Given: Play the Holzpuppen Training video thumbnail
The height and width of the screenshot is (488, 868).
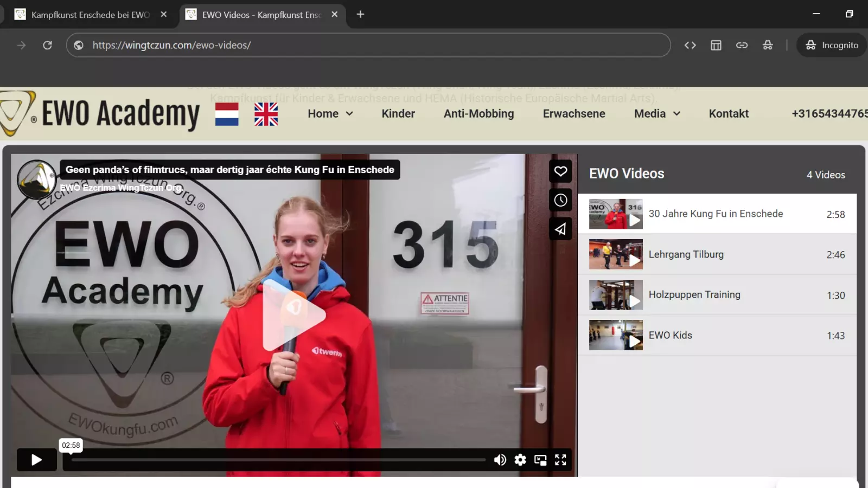Looking at the screenshot, I should (615, 294).
